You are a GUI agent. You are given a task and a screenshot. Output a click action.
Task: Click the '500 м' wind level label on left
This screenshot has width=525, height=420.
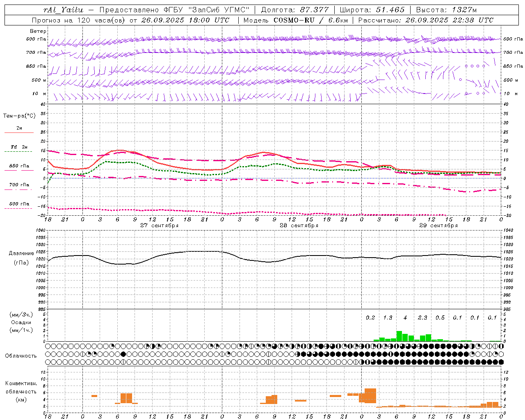39,80
